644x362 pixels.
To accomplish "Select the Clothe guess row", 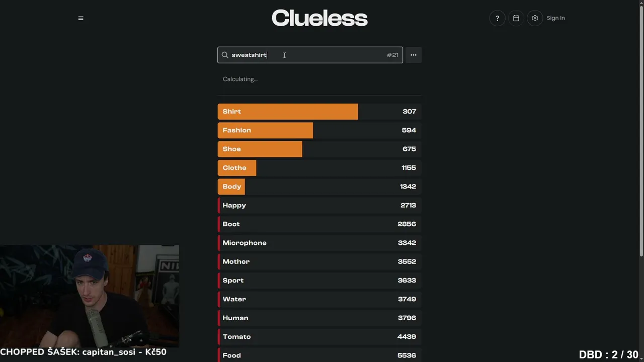I will pos(319,168).
